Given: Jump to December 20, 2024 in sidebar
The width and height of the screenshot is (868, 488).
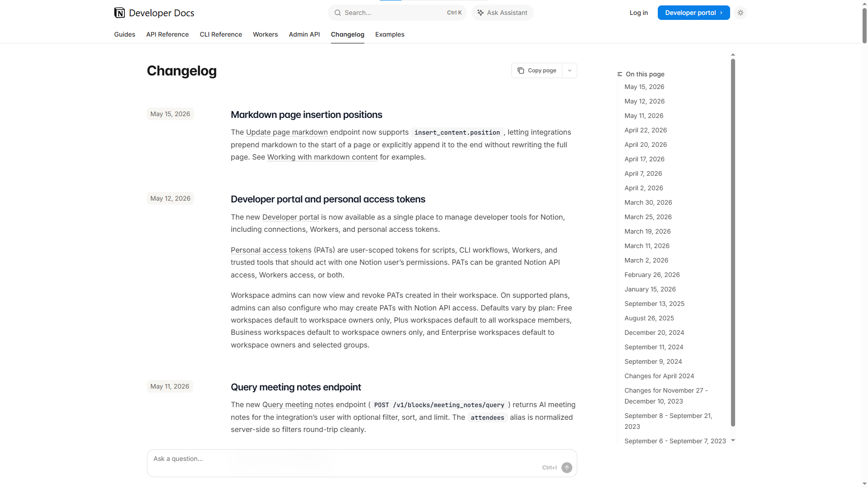Looking at the screenshot, I should (654, 333).
